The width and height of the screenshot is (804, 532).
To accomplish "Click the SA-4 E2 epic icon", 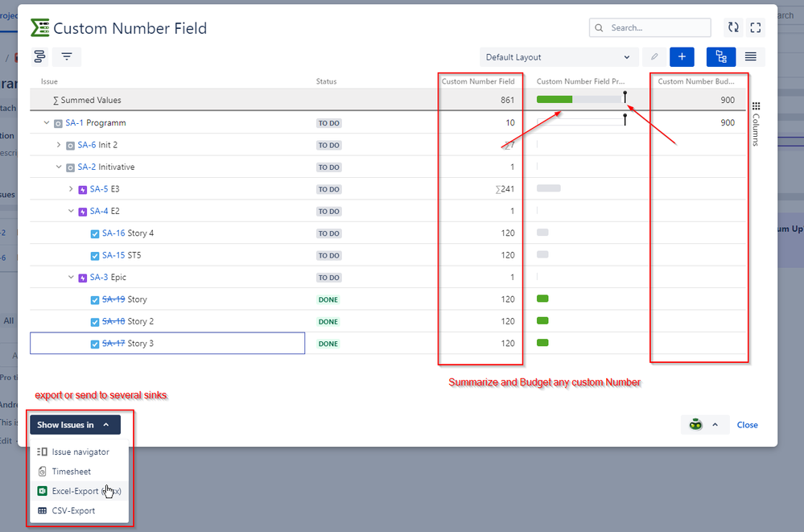I will (83, 212).
